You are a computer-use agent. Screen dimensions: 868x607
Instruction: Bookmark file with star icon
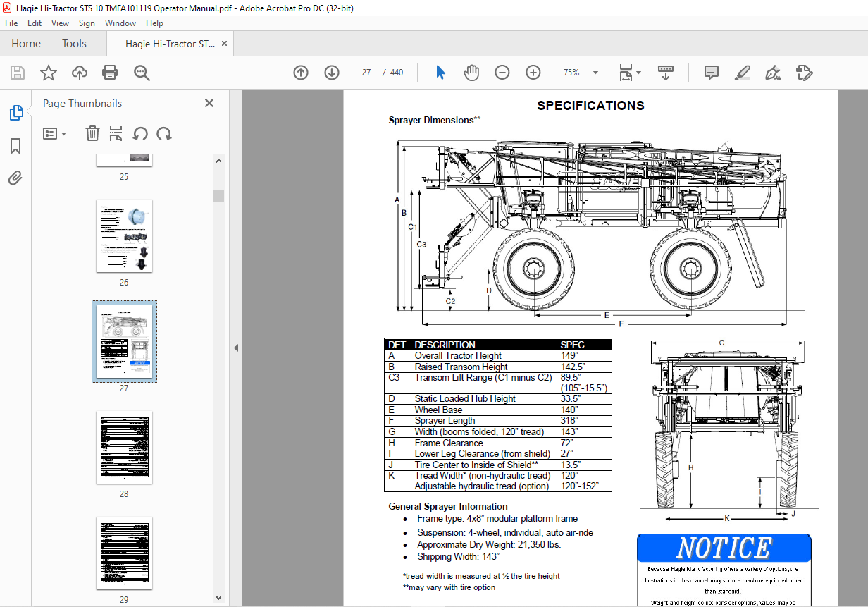(48, 73)
